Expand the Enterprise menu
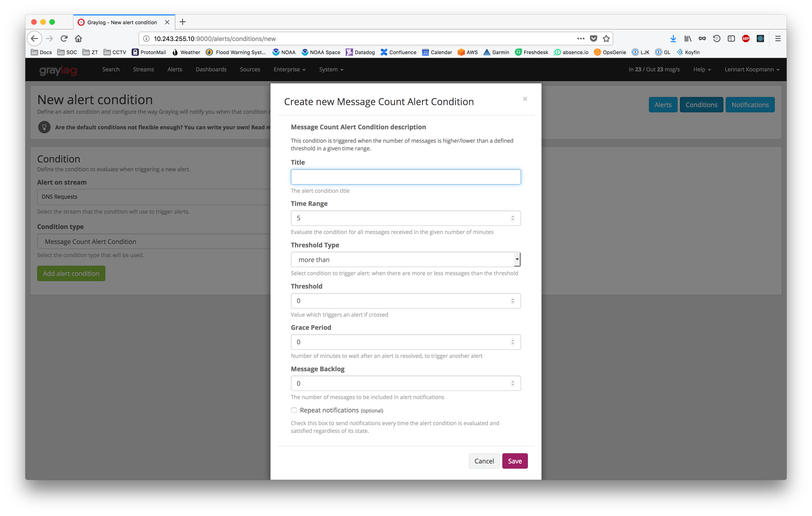812x516 pixels. click(x=289, y=70)
